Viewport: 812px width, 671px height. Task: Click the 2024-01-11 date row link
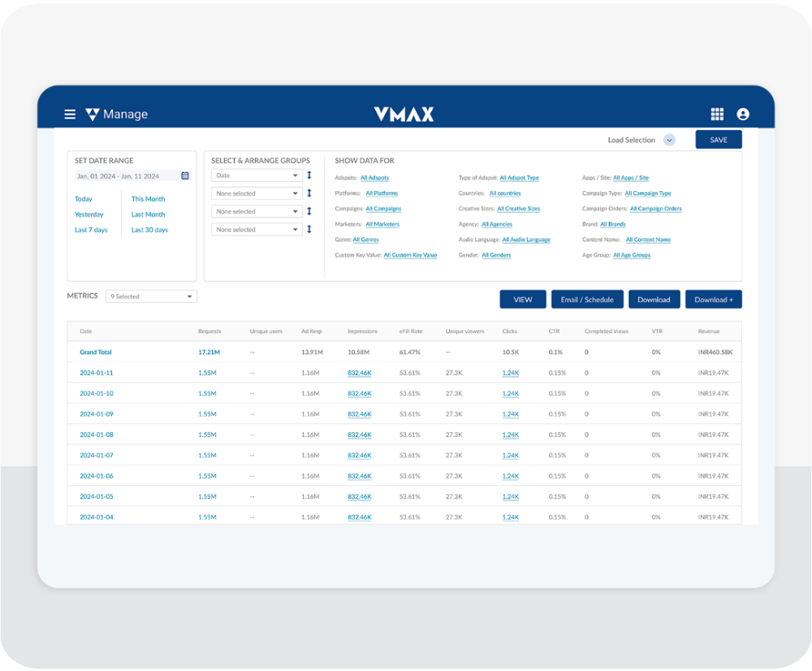pos(97,373)
